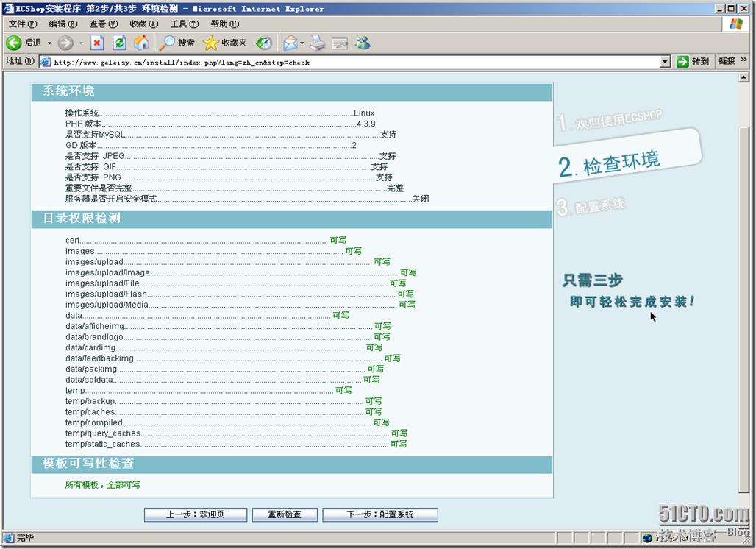The image size is (756, 549).
Task: Open the Search (搜索) toolbar button
Action: point(177,43)
